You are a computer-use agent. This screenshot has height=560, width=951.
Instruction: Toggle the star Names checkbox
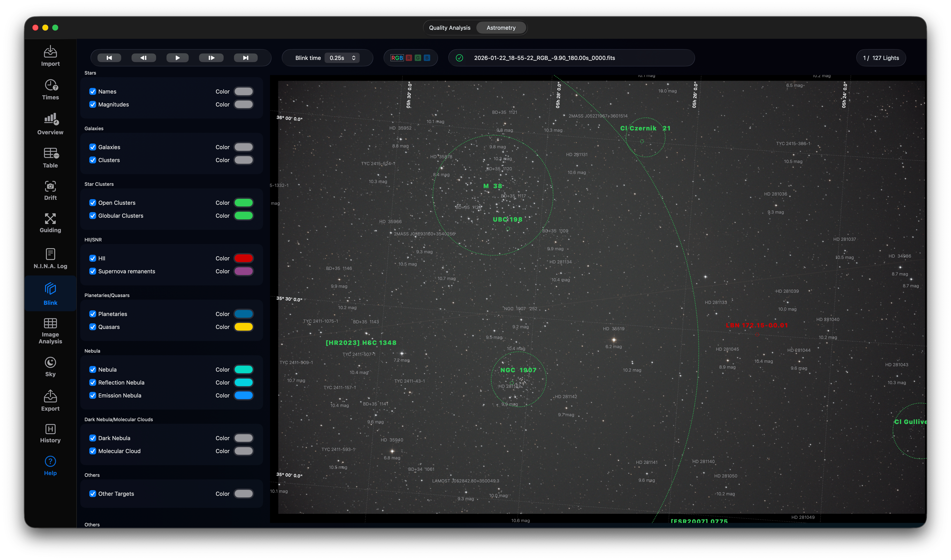[93, 91]
